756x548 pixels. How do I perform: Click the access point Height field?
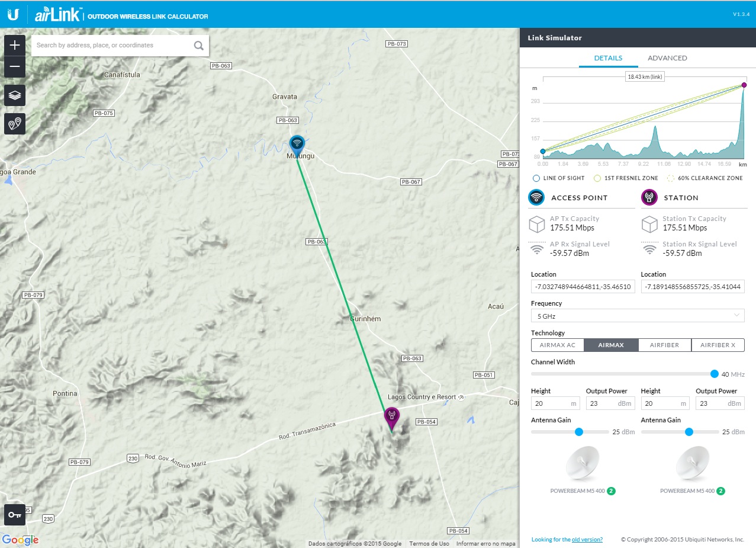click(x=555, y=403)
